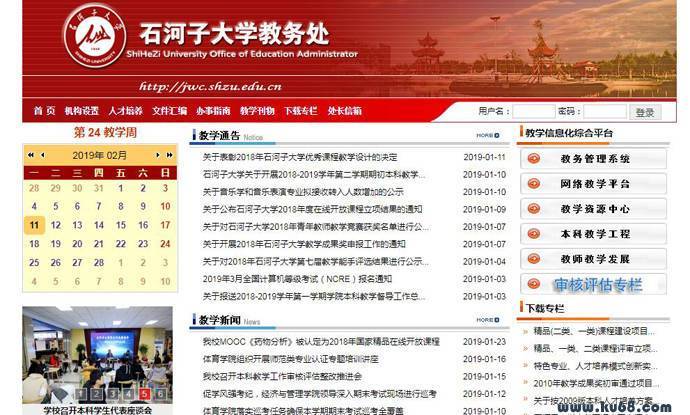Screen dimensions: 690x415
Task: Open notice 关于音乐学和音乐表演专业拟接收转入人数增加的公示
Action: pyautogui.click(x=303, y=192)
